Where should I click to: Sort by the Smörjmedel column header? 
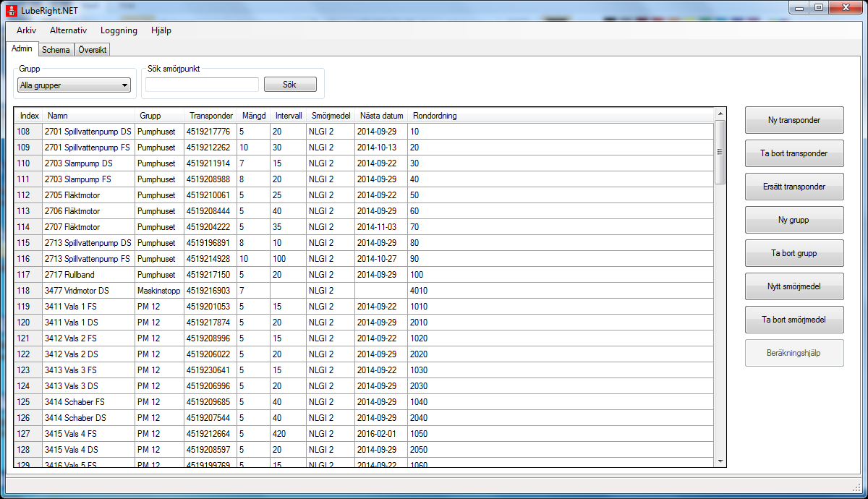point(331,116)
